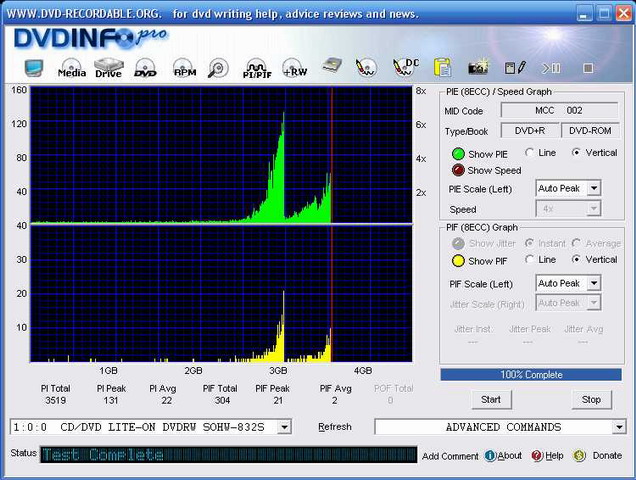The image size is (636, 480).
Task: Open the RPM test tool
Action: 185,68
